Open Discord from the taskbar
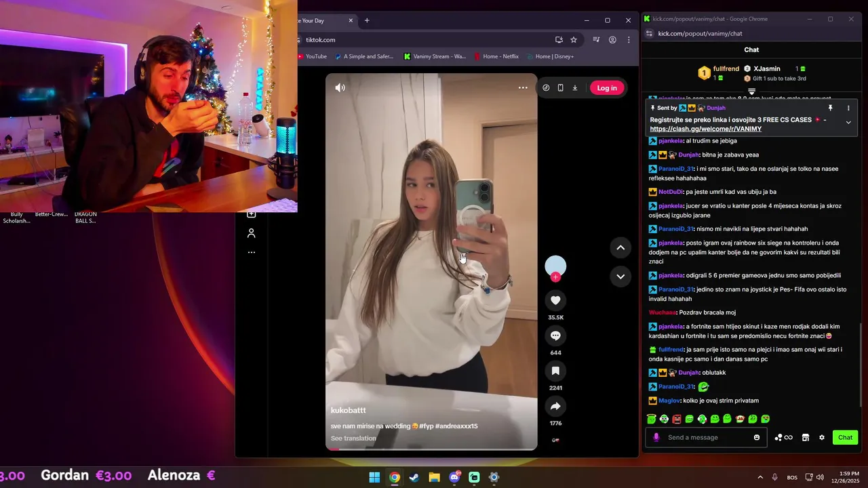The image size is (868, 488). point(454,477)
